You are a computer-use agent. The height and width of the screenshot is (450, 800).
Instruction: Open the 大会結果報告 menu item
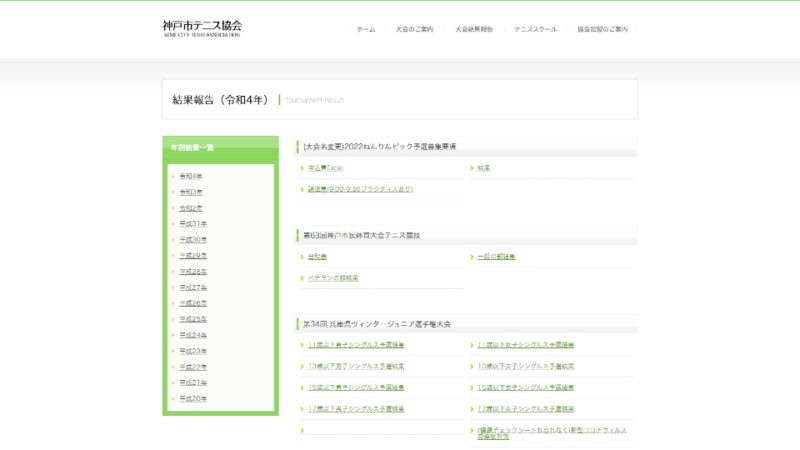[x=474, y=30]
